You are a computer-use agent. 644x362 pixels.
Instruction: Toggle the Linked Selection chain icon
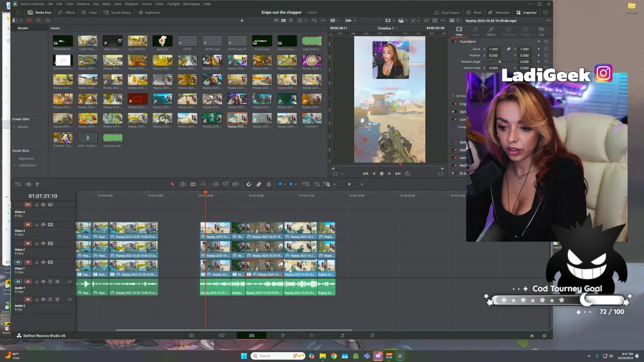pyautogui.click(x=259, y=185)
